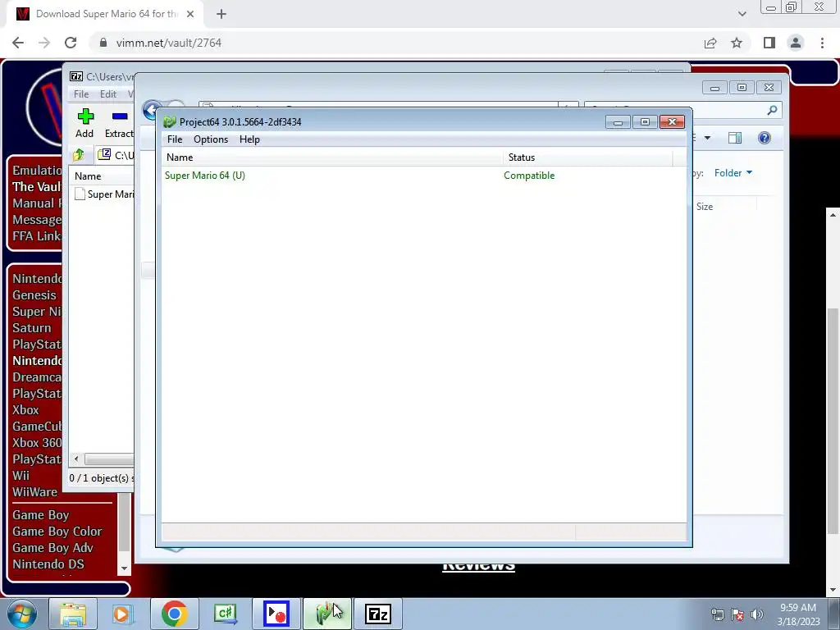Close the Download Super Mario 64 tab
The height and width of the screenshot is (630, 840).
tap(190, 14)
